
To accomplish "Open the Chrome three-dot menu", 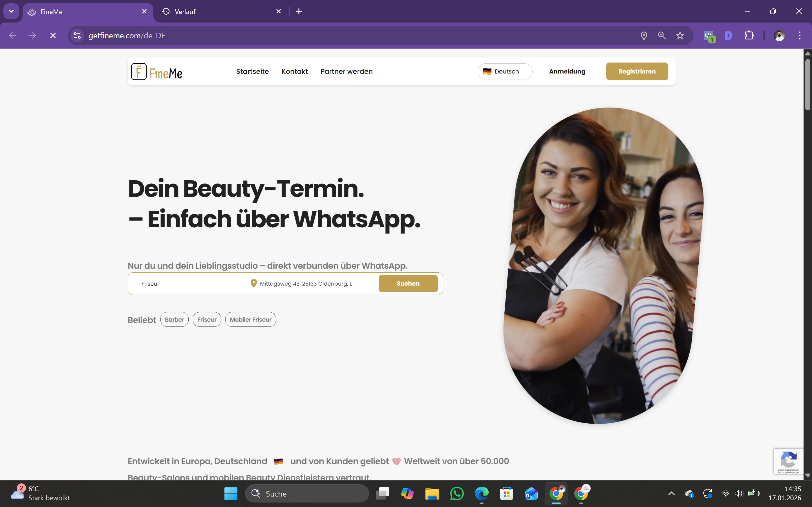I will [799, 35].
